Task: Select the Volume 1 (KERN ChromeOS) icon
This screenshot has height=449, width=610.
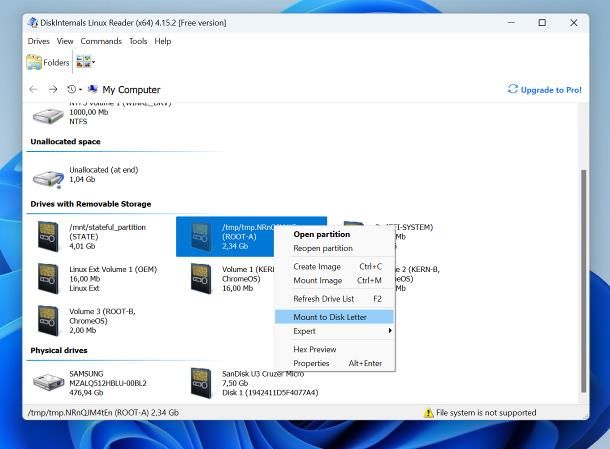Action: (x=201, y=278)
